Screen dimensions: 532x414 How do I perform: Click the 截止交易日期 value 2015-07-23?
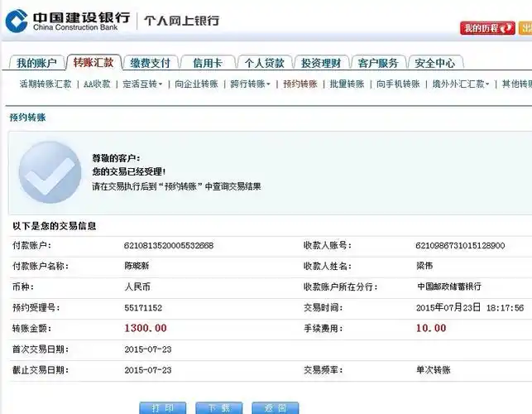pyautogui.click(x=148, y=370)
